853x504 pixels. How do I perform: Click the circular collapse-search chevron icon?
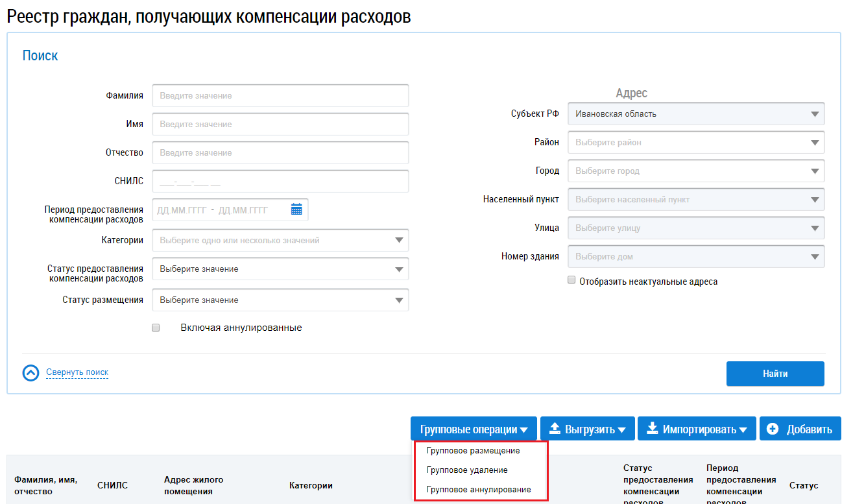click(x=31, y=373)
